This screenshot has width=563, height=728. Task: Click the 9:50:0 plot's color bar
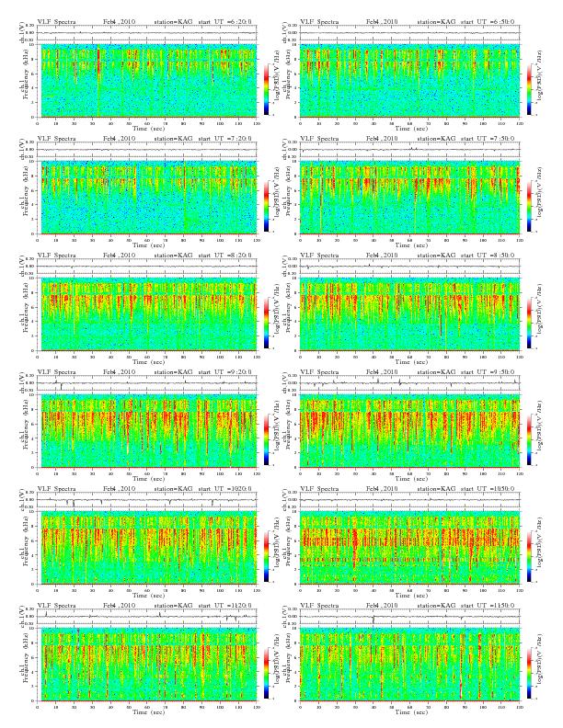(x=530, y=439)
